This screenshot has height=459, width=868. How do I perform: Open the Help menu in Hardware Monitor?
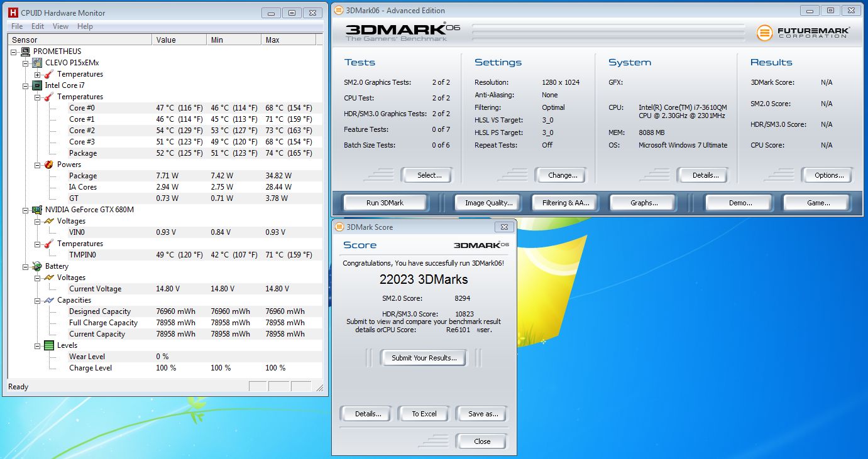(85, 26)
